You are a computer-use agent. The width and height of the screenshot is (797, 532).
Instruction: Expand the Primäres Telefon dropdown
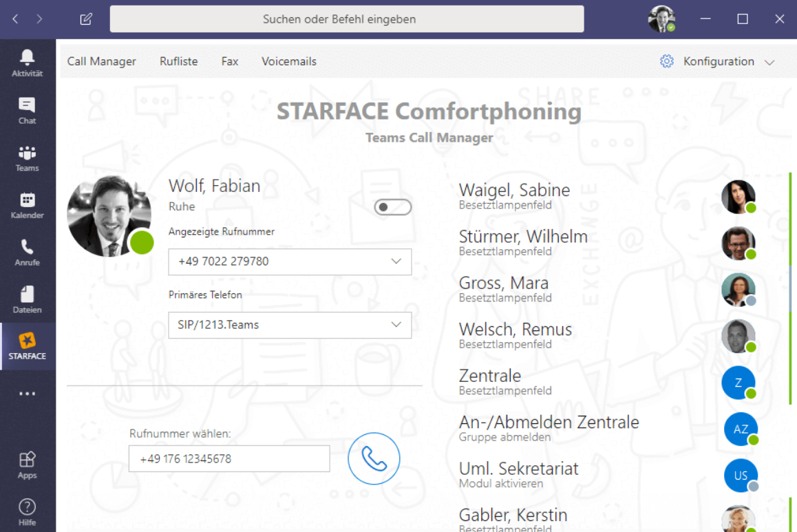pos(290,326)
